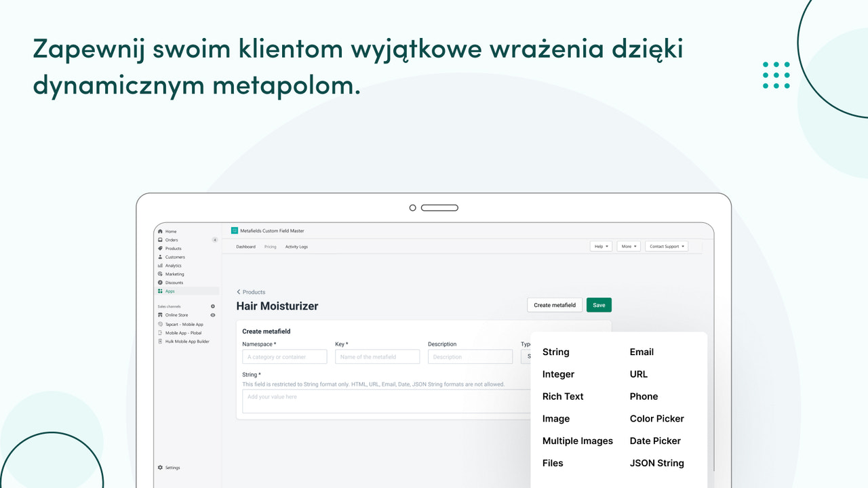This screenshot has height=488, width=868.
Task: Click the Orders count badge 4
Action: 215,240
